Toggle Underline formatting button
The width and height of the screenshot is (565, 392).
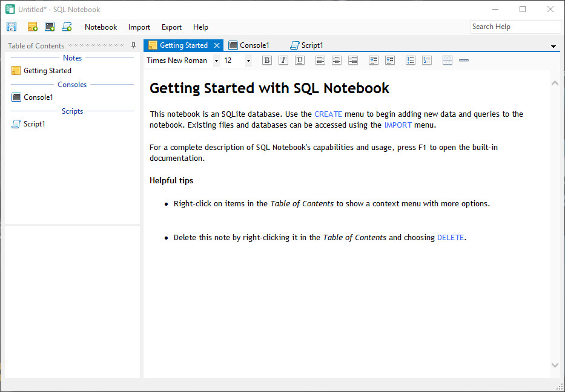299,60
